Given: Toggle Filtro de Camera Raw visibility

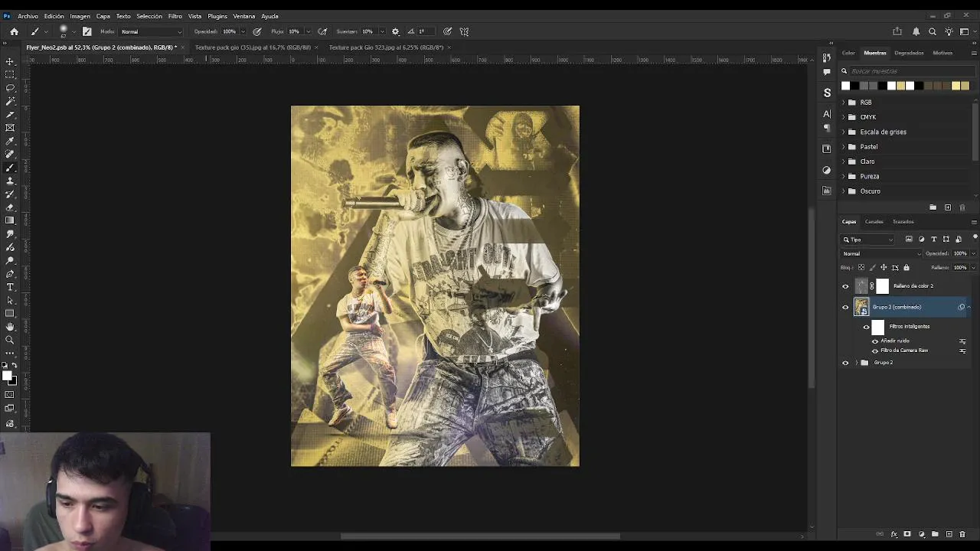Looking at the screenshot, I should pyautogui.click(x=875, y=351).
